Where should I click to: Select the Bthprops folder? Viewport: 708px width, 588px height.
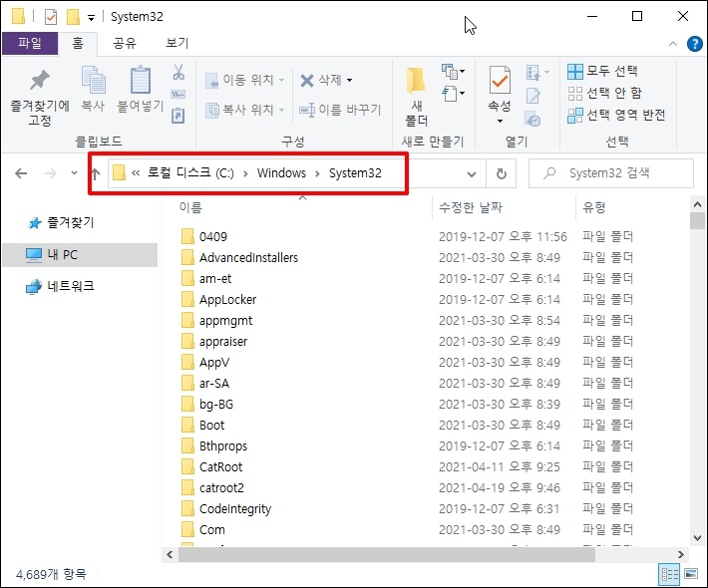point(223,446)
